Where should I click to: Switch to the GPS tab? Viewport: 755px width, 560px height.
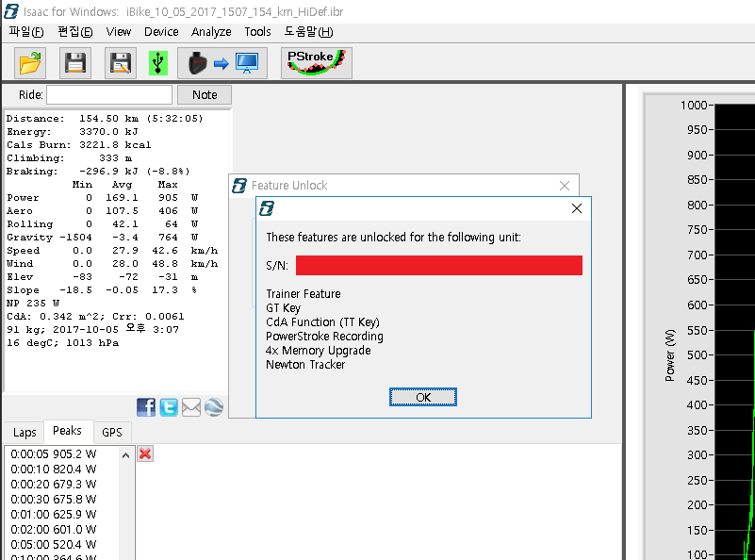click(112, 433)
